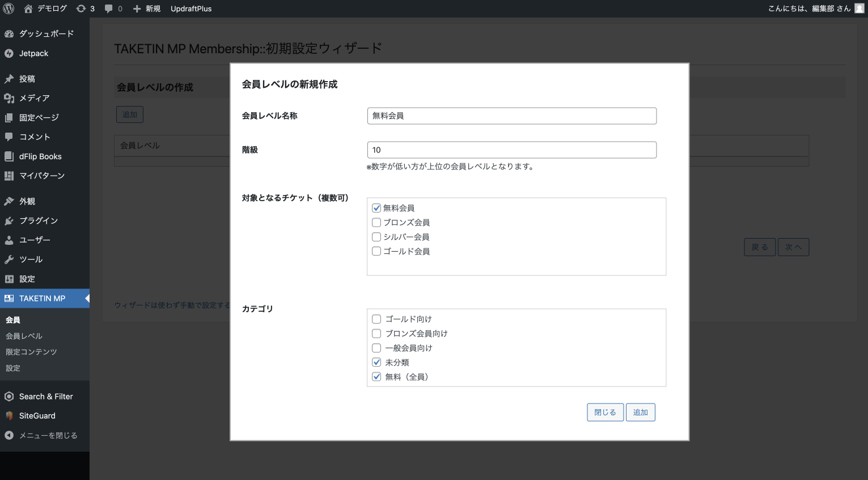Click the メニューを閉じる collapse arrow icon
The width and height of the screenshot is (868, 480).
coord(9,435)
